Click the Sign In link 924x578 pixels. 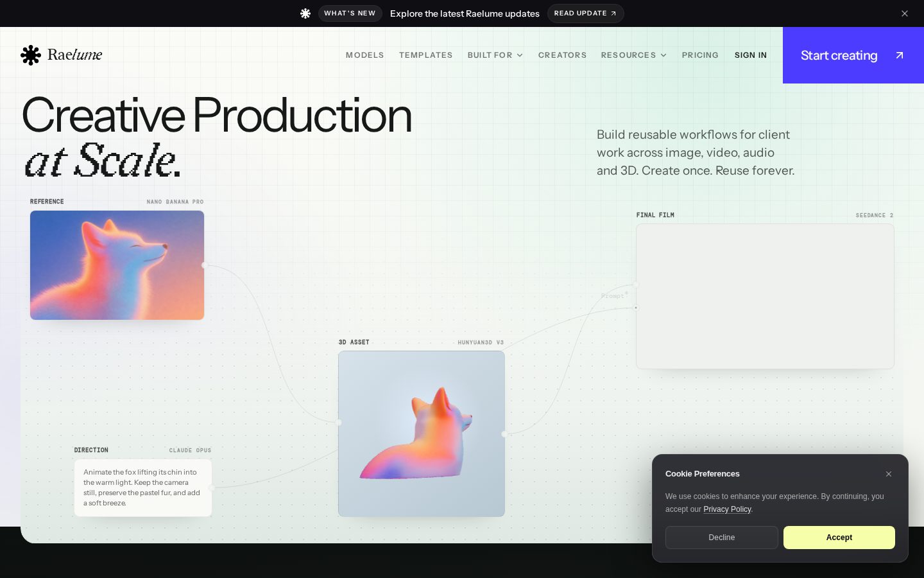coord(751,55)
